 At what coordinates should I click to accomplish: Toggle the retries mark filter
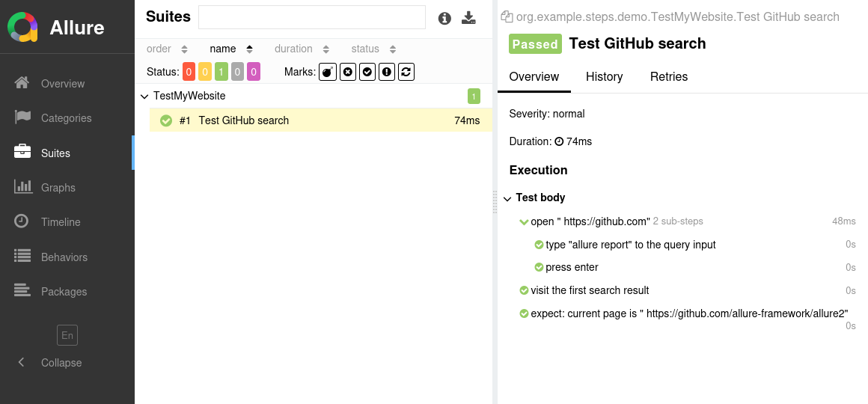click(x=406, y=72)
